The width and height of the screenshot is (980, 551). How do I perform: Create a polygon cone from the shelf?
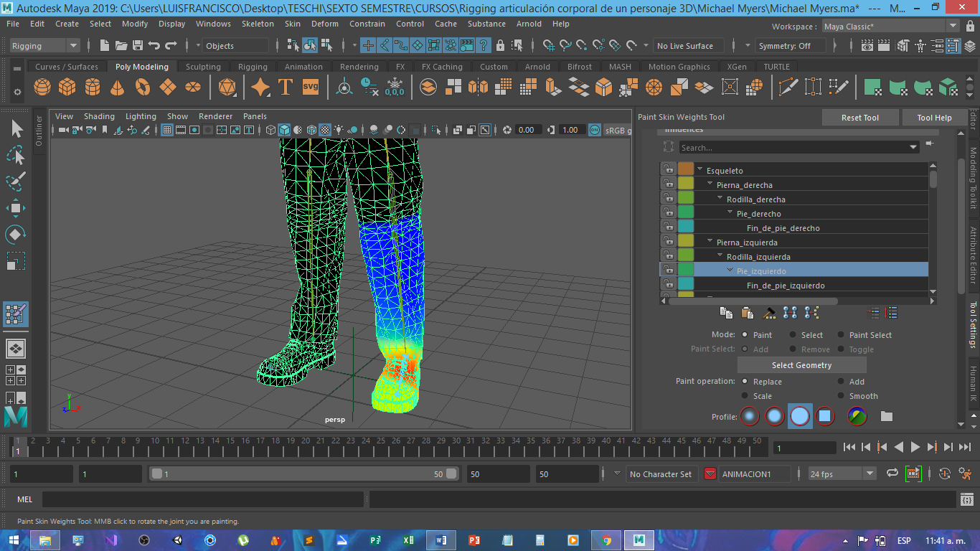[118, 88]
